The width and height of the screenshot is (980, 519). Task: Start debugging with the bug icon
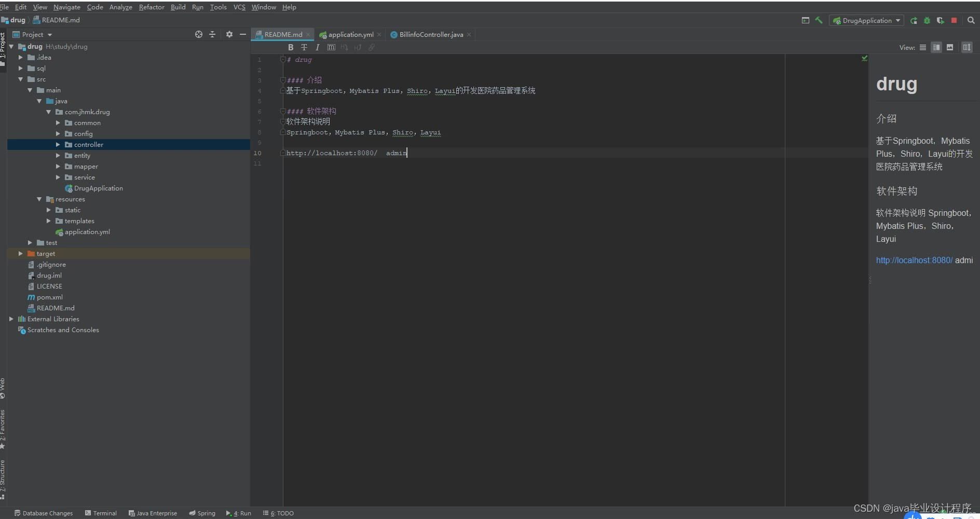tap(927, 21)
